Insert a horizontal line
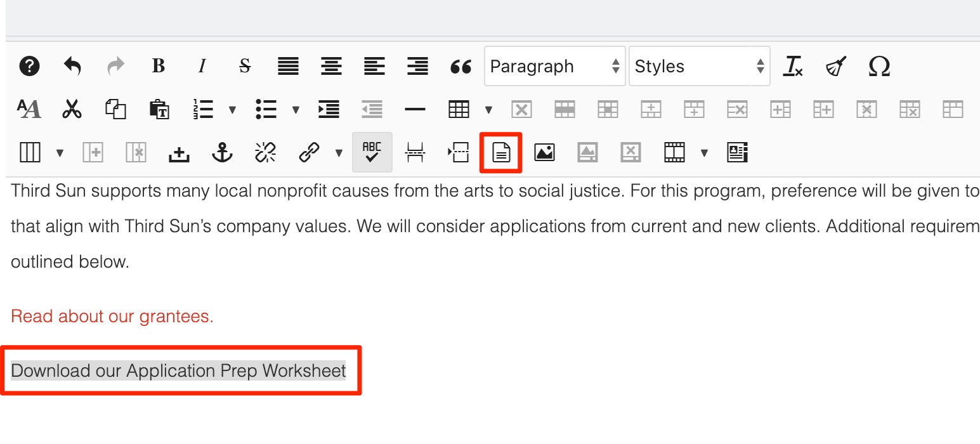 click(415, 109)
